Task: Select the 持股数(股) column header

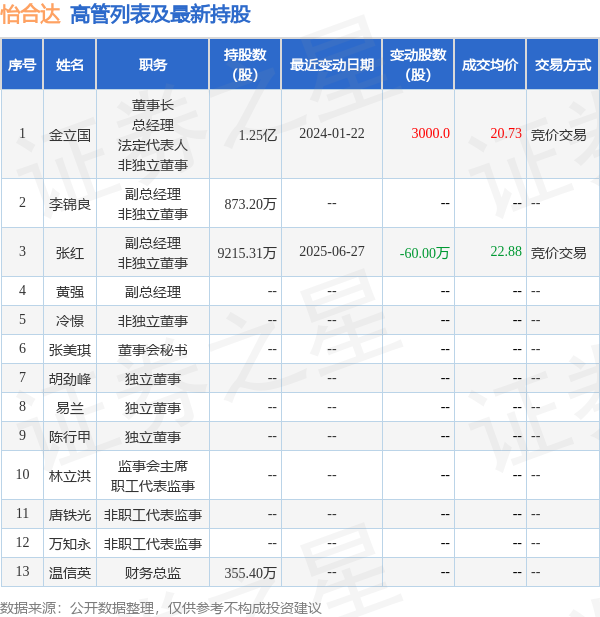Action: pos(245,65)
